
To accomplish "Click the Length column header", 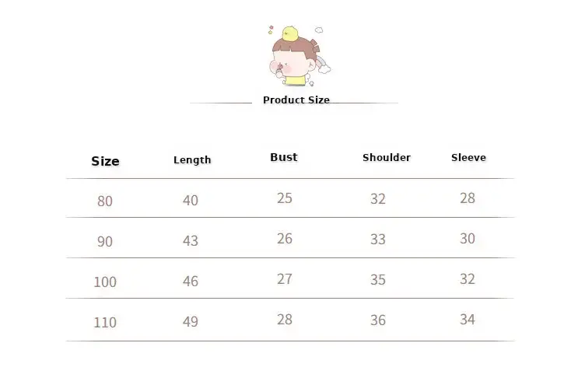I will click(192, 160).
